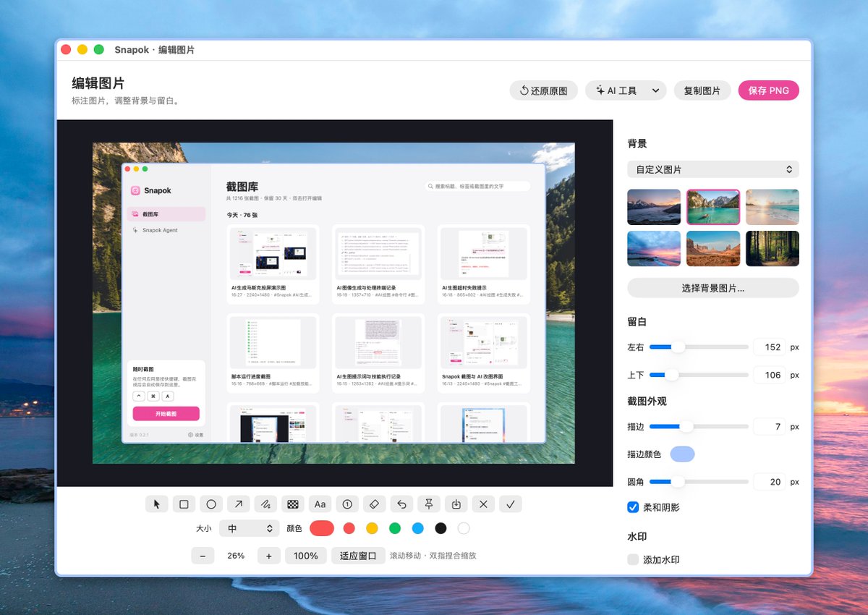Toggle the 柔和阴影 checkbox
Viewport: 868px width, 615px height.
coord(633,507)
